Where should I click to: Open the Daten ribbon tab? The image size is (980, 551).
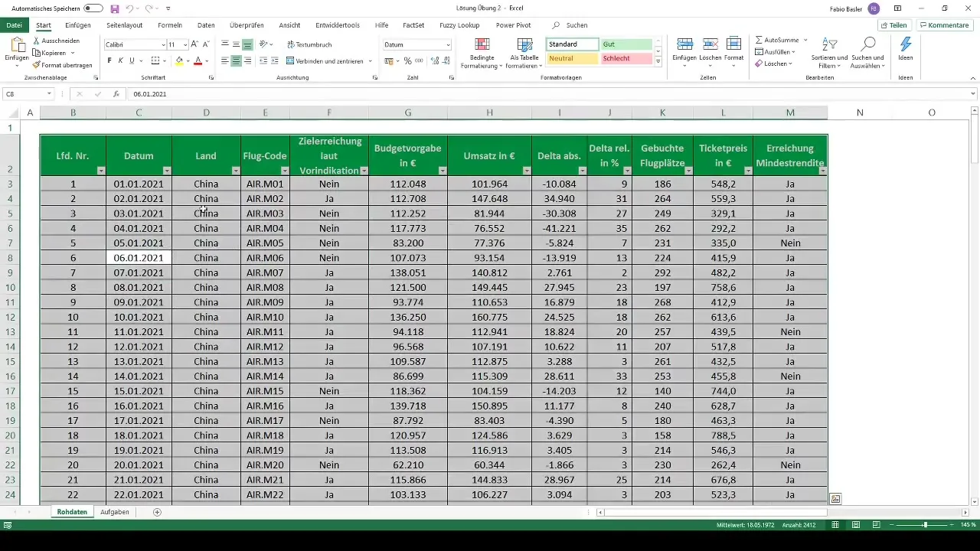tap(206, 25)
